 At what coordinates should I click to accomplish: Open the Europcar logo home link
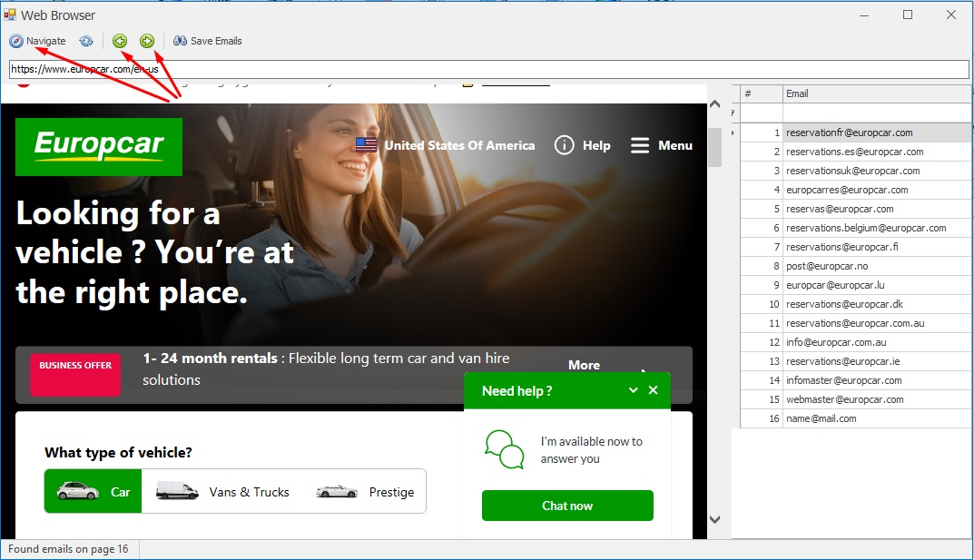[x=99, y=146]
